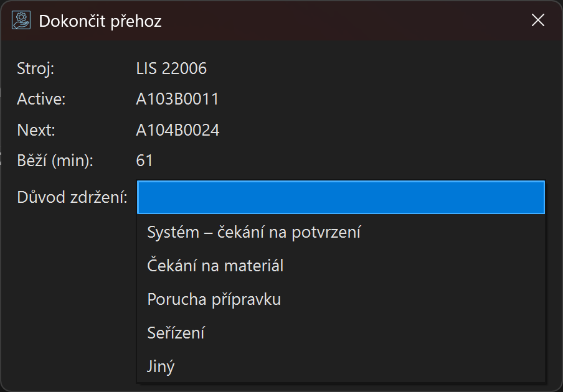Click the Next field label
The height and width of the screenshot is (392, 563).
[36, 131]
